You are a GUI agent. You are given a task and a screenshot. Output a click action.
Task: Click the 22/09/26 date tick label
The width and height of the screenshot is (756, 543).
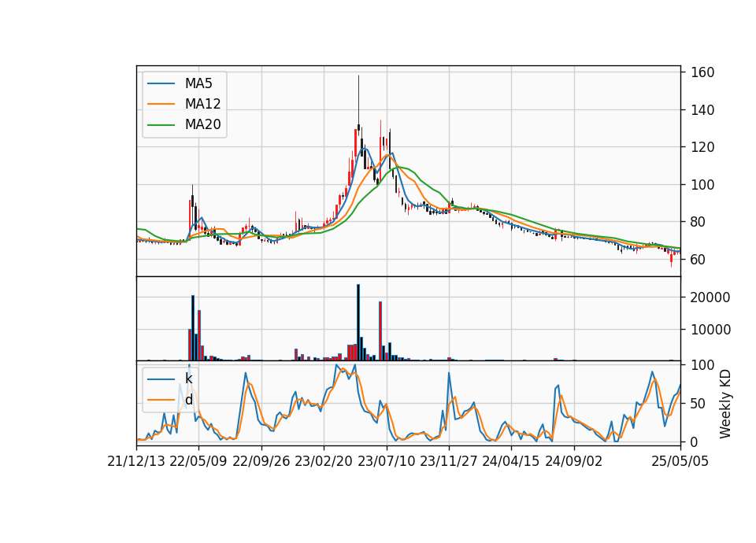tap(261, 461)
